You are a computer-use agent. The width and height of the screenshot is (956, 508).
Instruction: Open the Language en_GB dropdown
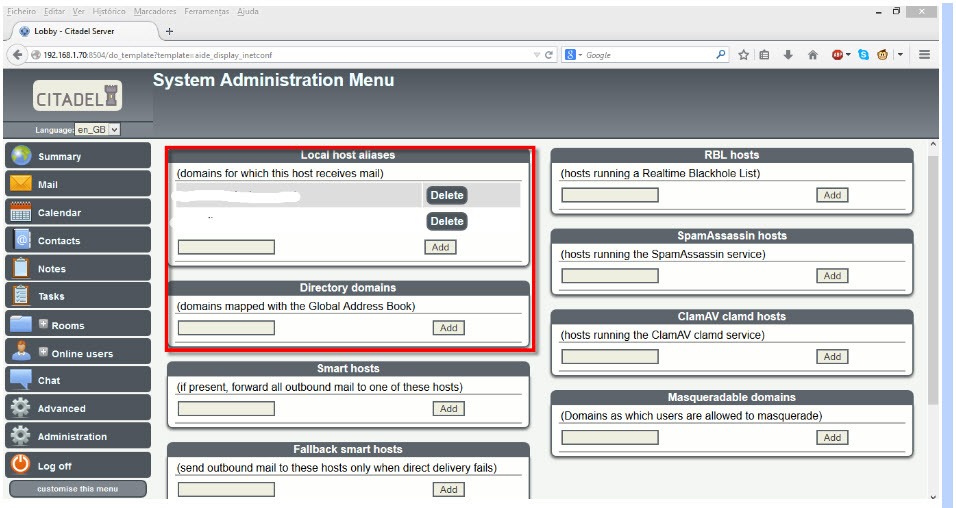coord(98,129)
